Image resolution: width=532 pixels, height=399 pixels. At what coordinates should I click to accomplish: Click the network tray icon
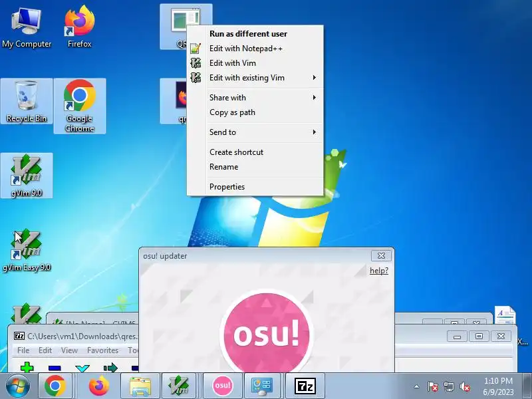tap(449, 386)
